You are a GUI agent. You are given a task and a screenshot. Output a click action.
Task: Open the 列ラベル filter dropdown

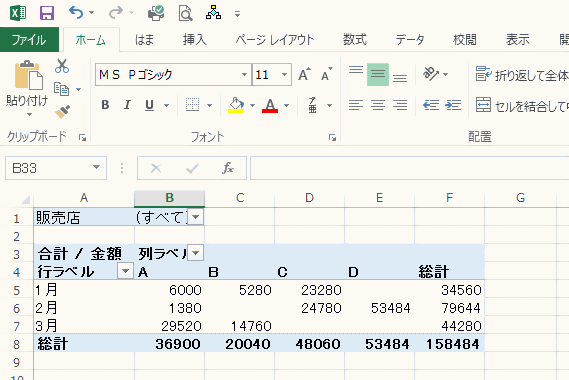(x=196, y=253)
